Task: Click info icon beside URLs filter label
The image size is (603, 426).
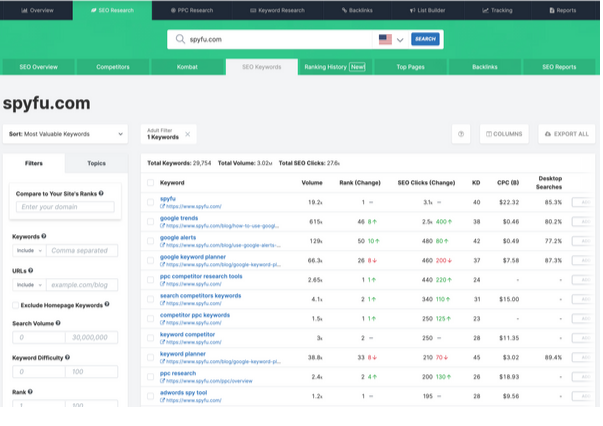Action: coord(30,270)
